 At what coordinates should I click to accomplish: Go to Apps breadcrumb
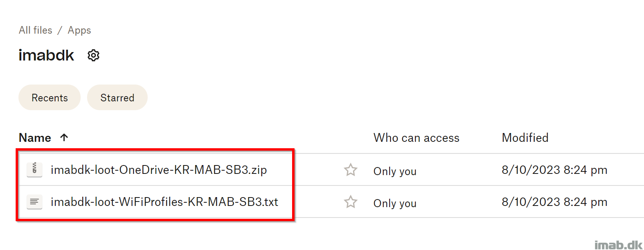coord(79,30)
